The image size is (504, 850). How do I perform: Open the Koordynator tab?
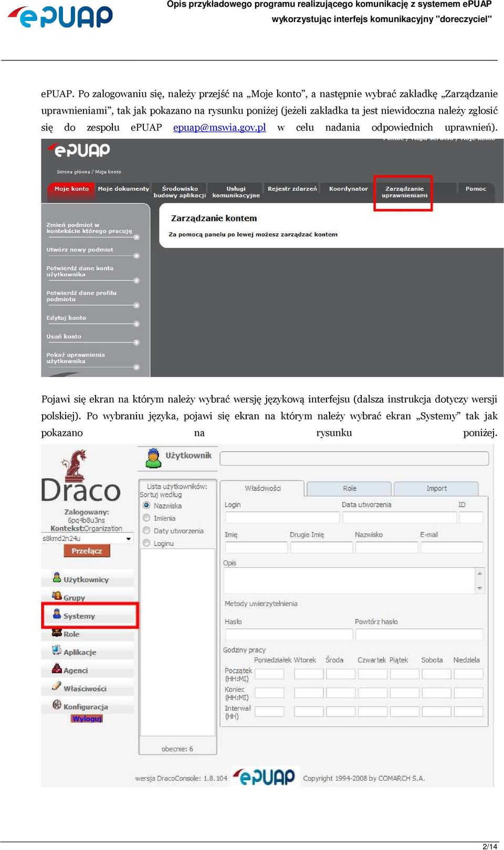349,189
